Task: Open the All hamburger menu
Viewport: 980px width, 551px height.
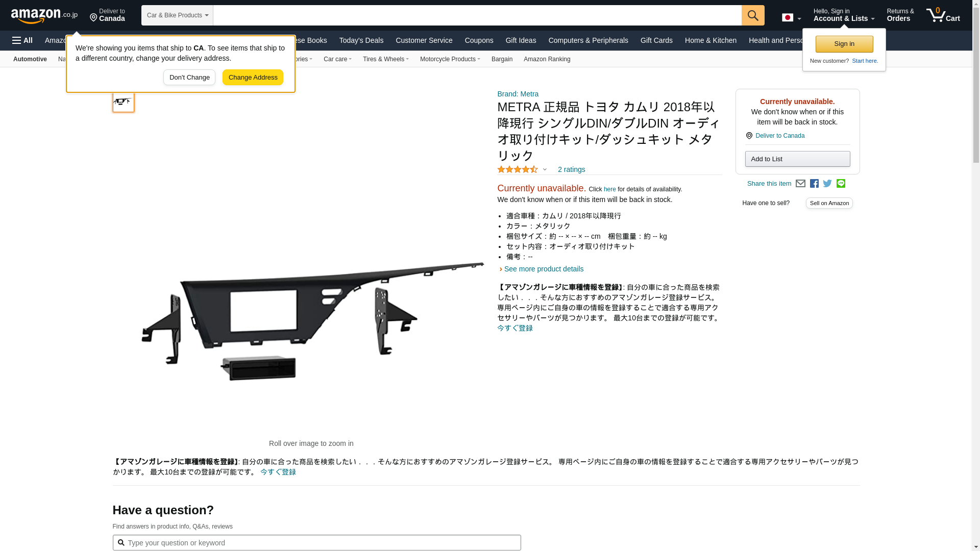Action: pyautogui.click(x=22, y=40)
